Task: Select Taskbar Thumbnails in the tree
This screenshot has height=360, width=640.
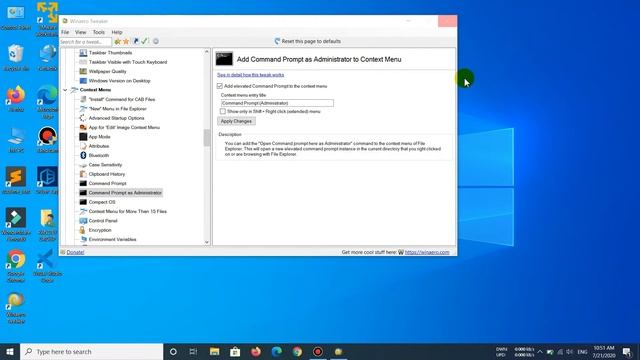Action: point(110,53)
